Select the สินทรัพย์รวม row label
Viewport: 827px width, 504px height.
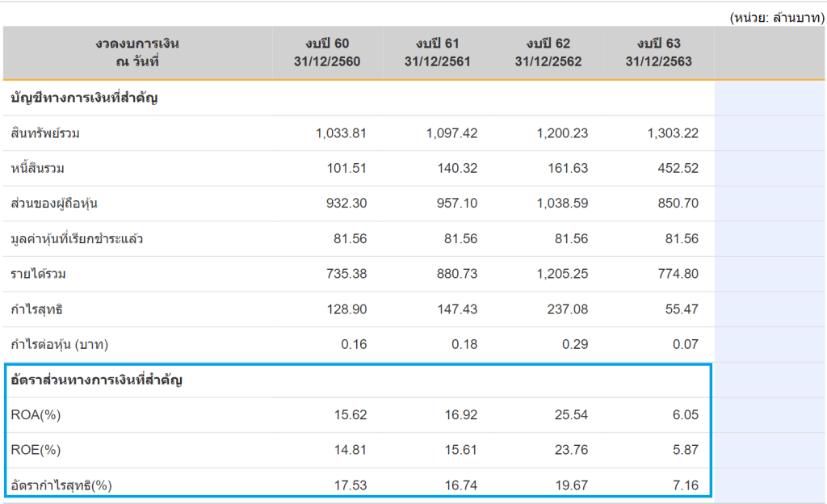[x=46, y=133]
